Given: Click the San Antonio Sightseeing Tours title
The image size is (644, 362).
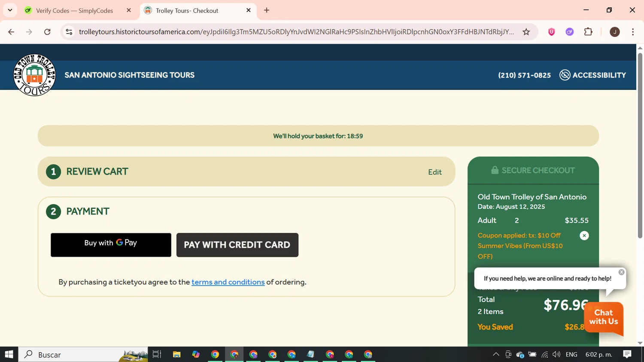Looking at the screenshot, I should pos(130,75).
